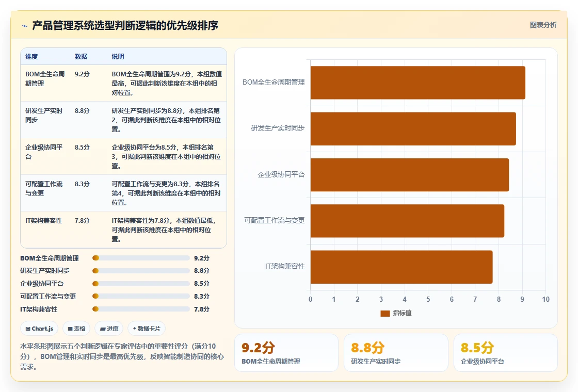Screen dimensions: 578x392
Task: Click the BOM全生命周期管理 chart bar
Action: pyautogui.click(x=418, y=83)
